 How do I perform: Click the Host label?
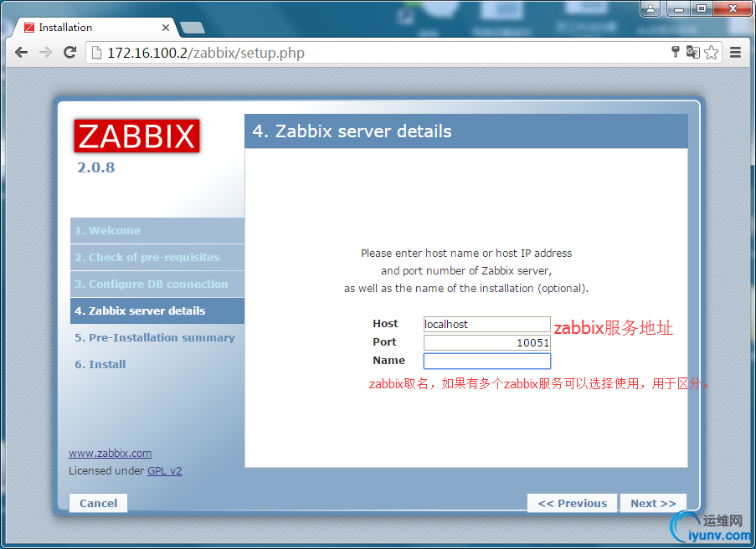385,323
